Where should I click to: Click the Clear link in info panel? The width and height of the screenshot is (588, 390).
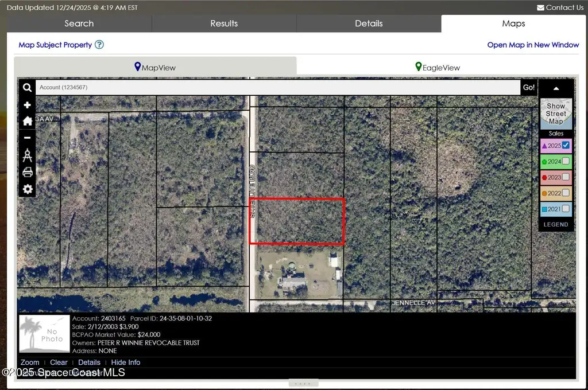point(59,362)
